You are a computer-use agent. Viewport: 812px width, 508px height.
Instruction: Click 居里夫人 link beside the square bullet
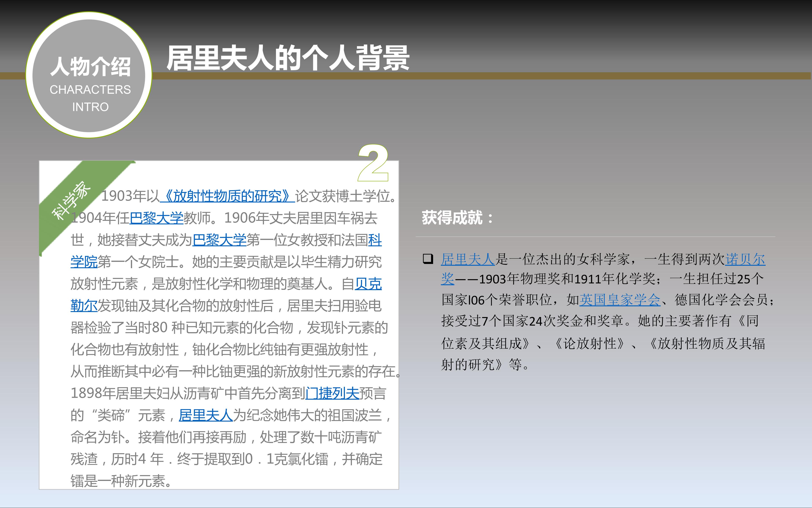(x=468, y=259)
